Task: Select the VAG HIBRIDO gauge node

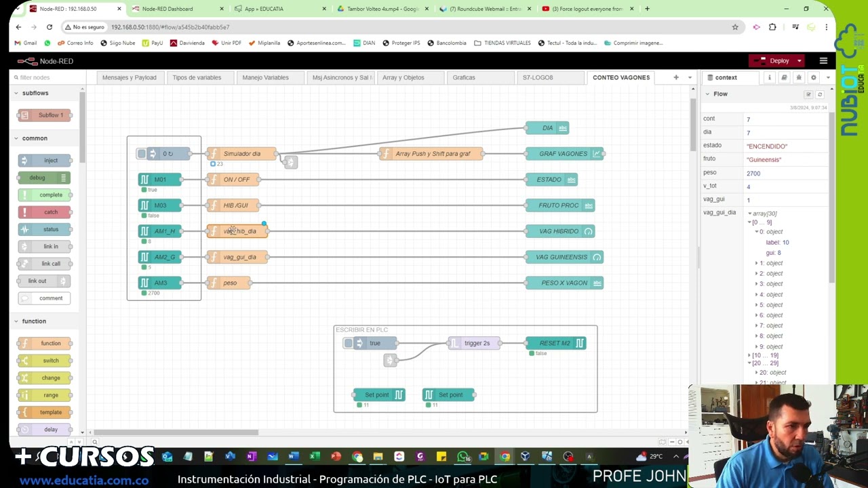Action: (560, 231)
